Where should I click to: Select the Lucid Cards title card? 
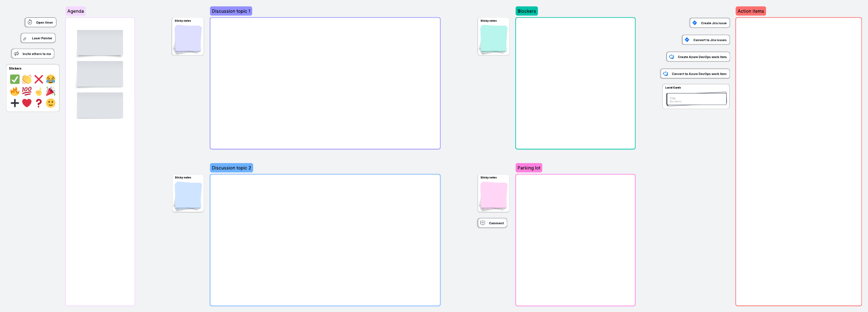(696, 99)
